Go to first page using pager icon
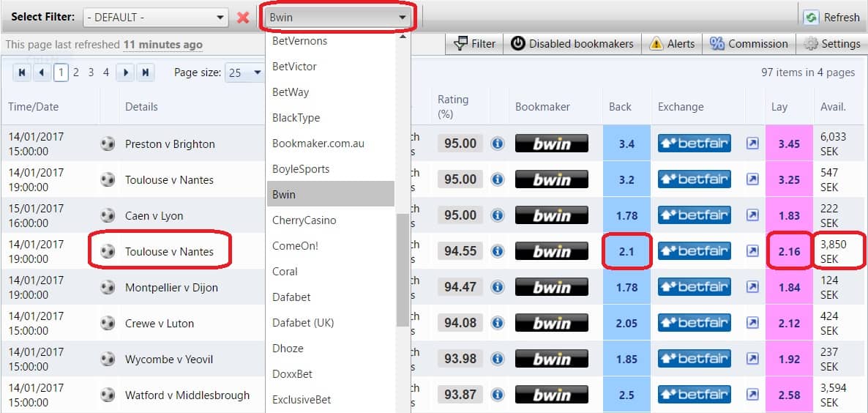This screenshot has height=413, width=868. (x=22, y=72)
